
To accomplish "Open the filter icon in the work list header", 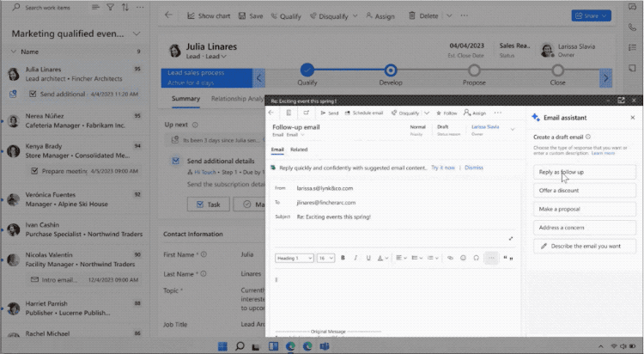I will [110, 7].
